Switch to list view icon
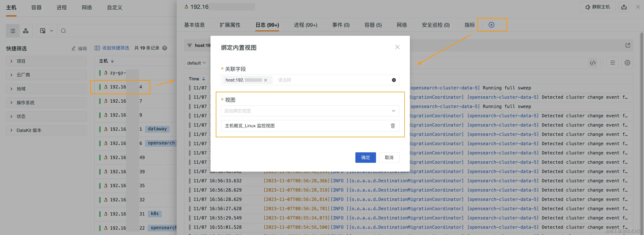This screenshot has height=235, width=644. (x=13, y=31)
